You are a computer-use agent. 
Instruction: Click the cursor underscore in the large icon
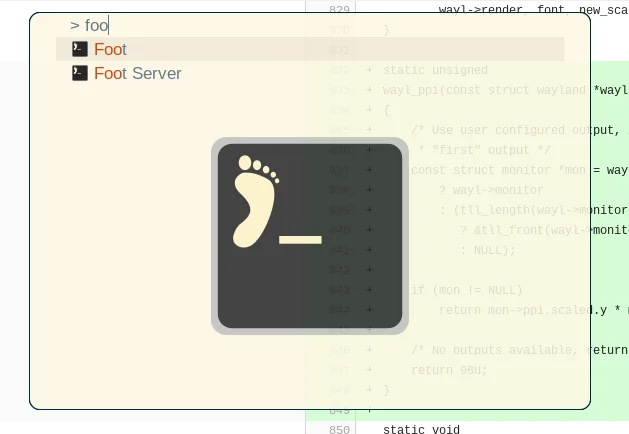click(x=300, y=240)
